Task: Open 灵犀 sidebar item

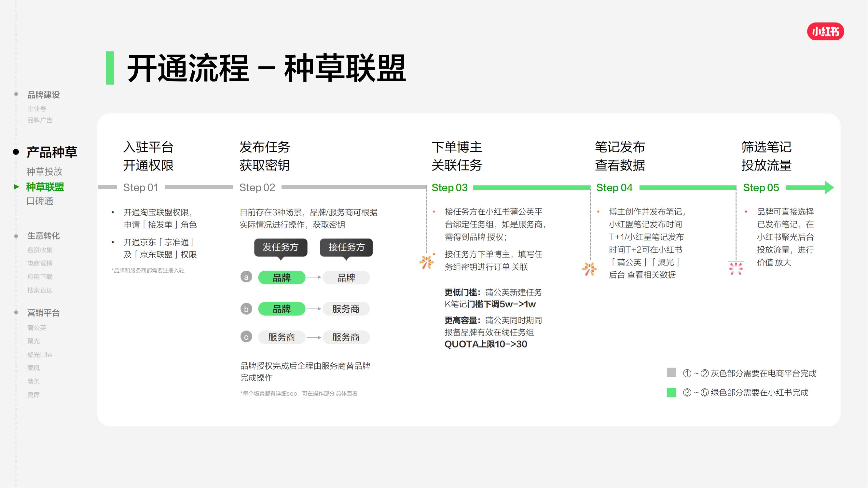Action: click(x=33, y=395)
